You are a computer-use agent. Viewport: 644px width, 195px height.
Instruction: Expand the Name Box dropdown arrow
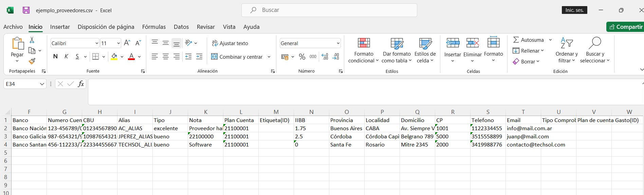pyautogui.click(x=42, y=84)
